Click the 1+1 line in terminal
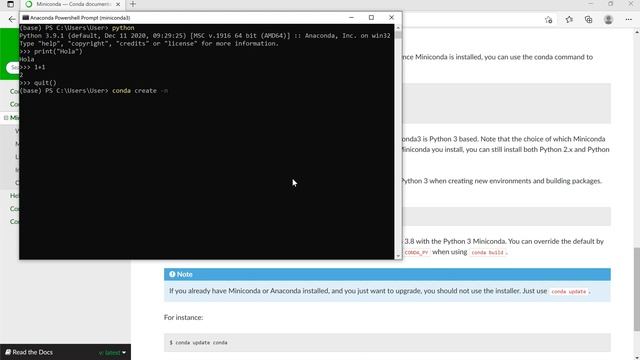640x360 pixels. click(x=32, y=67)
